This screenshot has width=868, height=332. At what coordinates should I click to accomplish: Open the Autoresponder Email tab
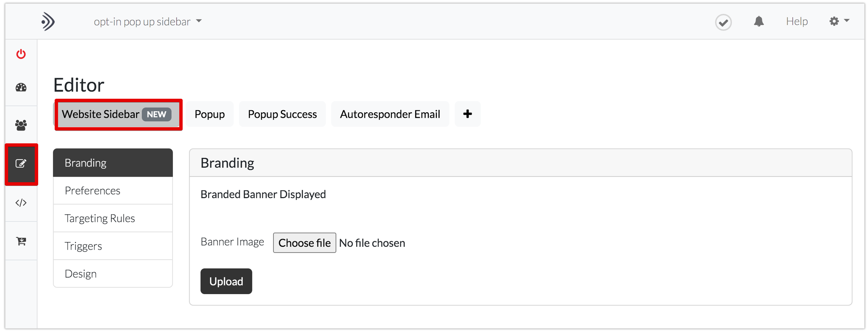click(390, 114)
